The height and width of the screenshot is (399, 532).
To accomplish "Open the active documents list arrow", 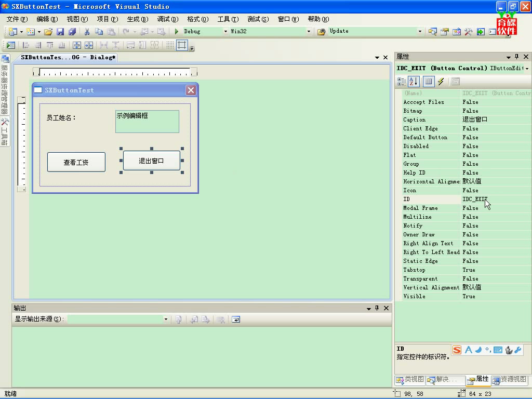I will click(x=377, y=58).
